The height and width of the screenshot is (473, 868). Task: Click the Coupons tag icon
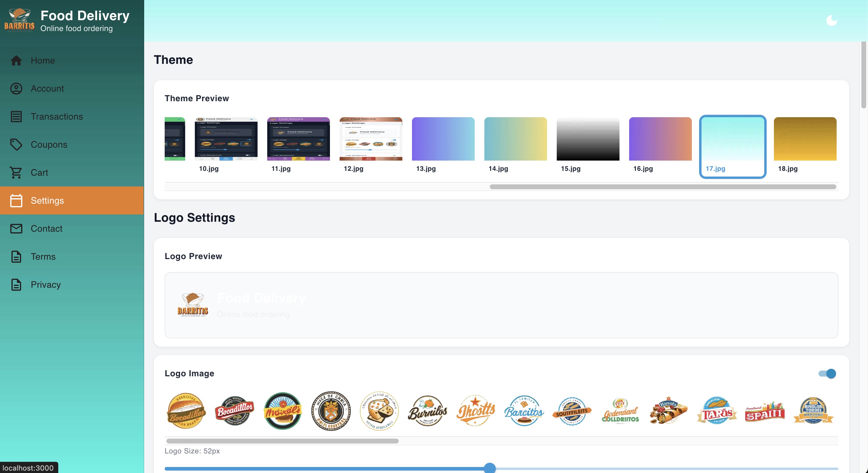tap(16, 144)
